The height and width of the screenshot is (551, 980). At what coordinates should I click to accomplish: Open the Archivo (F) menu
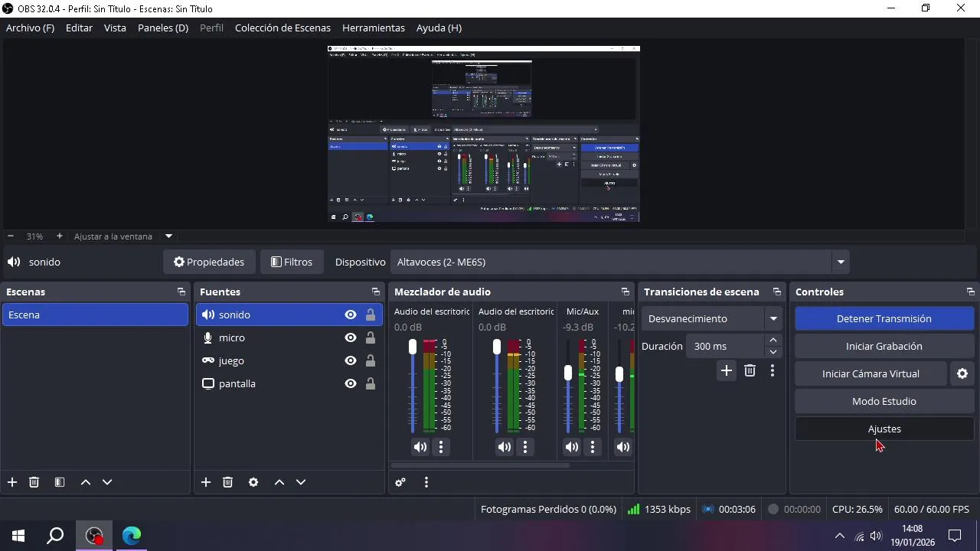(x=31, y=28)
